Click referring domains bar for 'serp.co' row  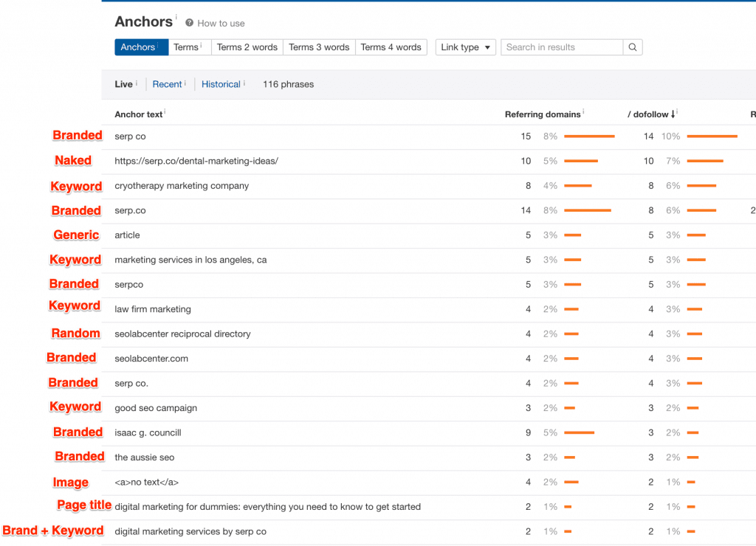[x=587, y=210]
